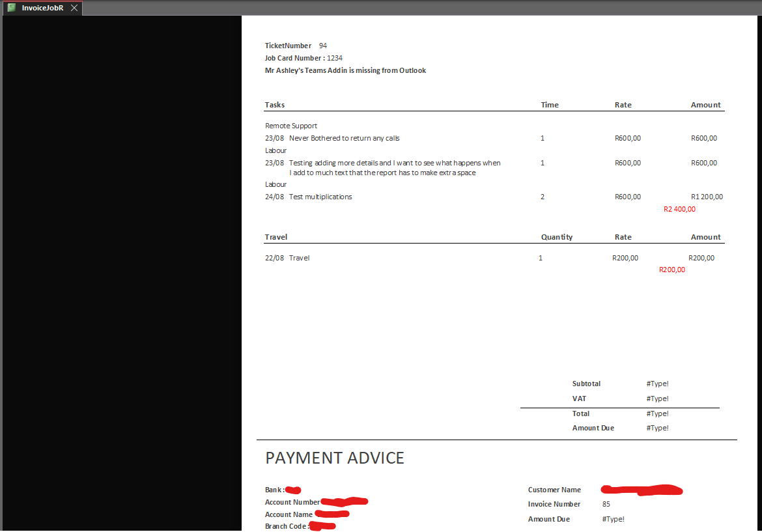Click the #Type! value in Payment Advice section
Screen dimensions: 762x532
[614, 520]
